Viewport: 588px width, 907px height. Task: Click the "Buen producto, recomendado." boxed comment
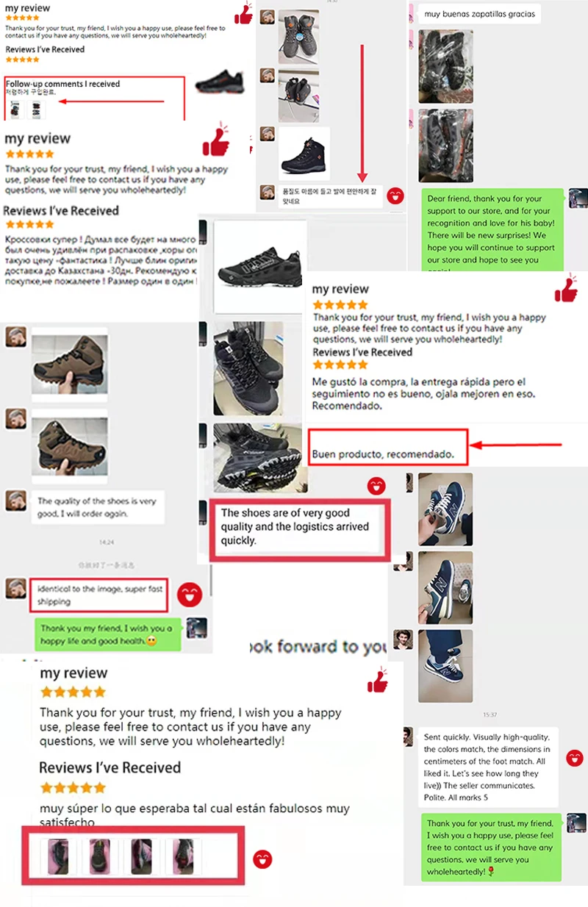pos(388,447)
